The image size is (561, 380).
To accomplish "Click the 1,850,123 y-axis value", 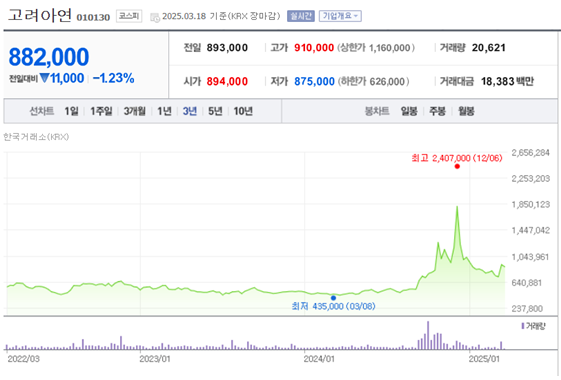I will point(531,204).
